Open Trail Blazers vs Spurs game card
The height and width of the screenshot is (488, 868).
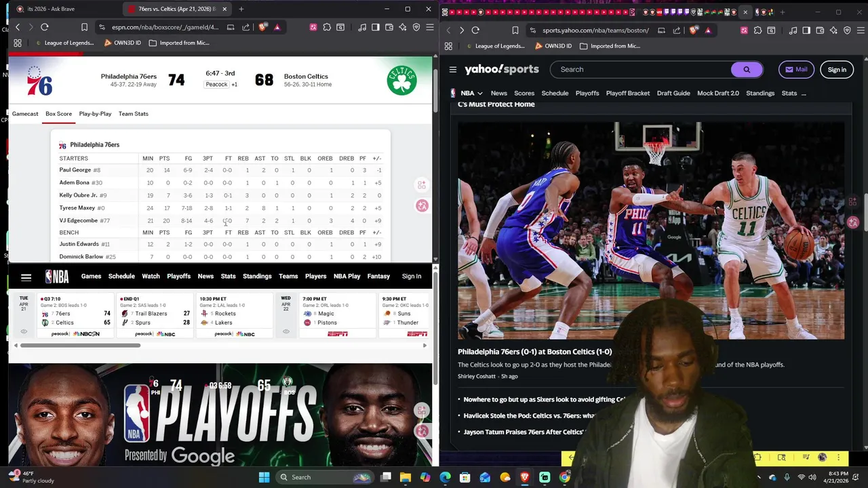click(156, 316)
